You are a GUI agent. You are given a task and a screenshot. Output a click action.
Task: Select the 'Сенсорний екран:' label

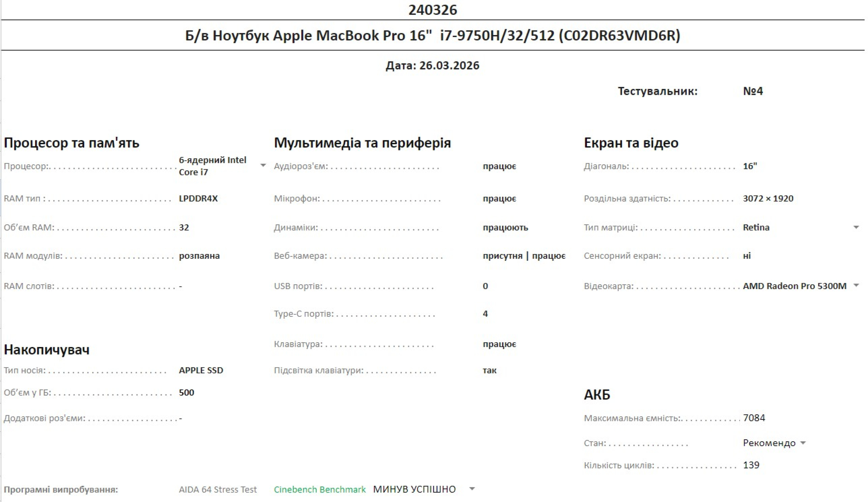click(x=622, y=256)
